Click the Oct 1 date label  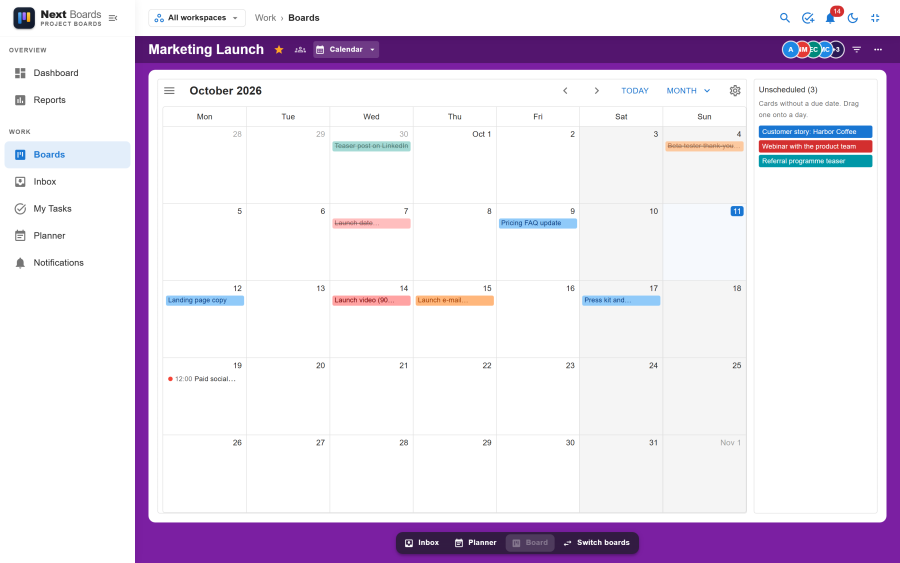(x=482, y=134)
